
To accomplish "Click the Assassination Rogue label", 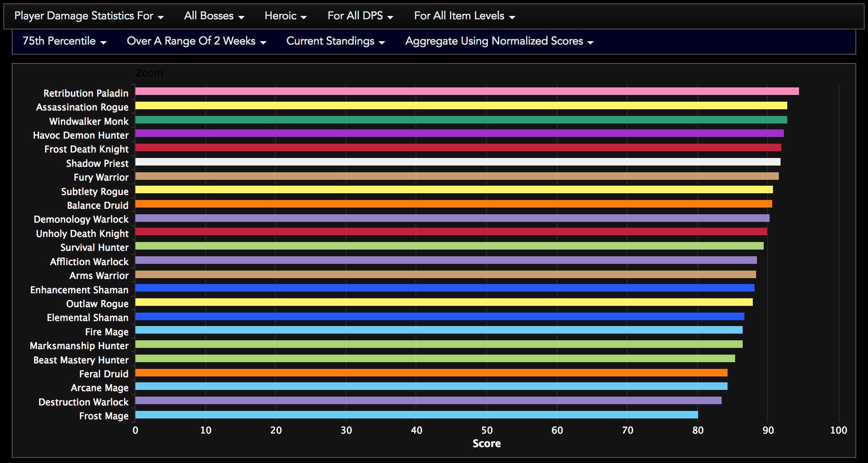I will tap(82, 107).
